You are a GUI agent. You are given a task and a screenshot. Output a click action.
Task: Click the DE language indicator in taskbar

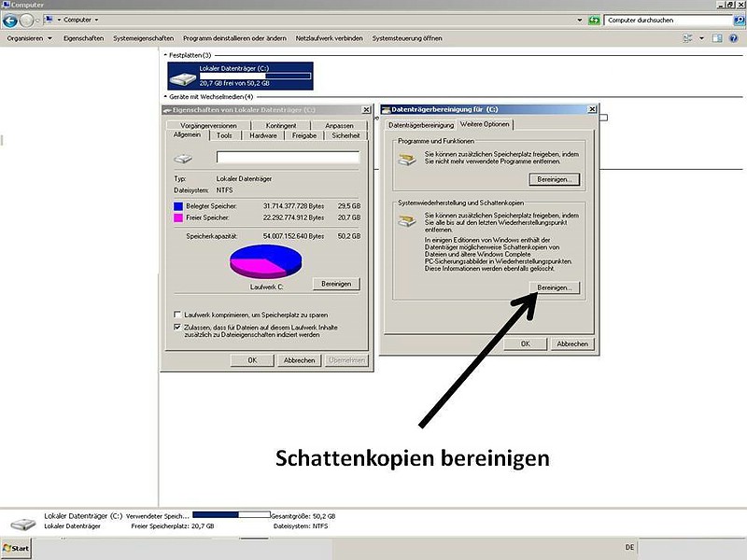(629, 548)
